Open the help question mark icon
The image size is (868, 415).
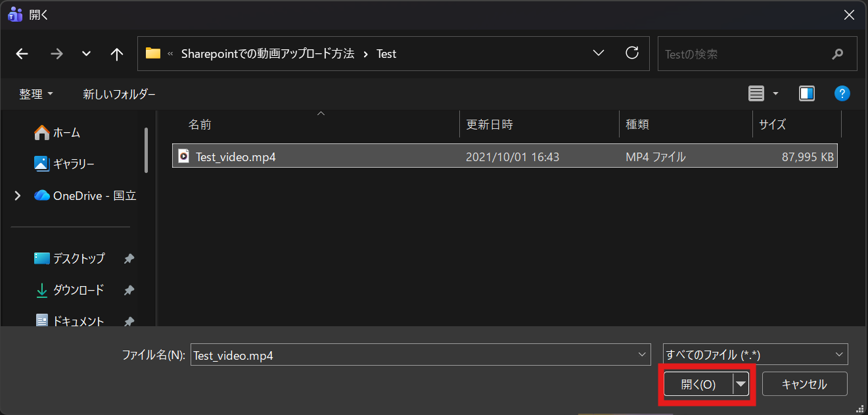click(x=842, y=94)
